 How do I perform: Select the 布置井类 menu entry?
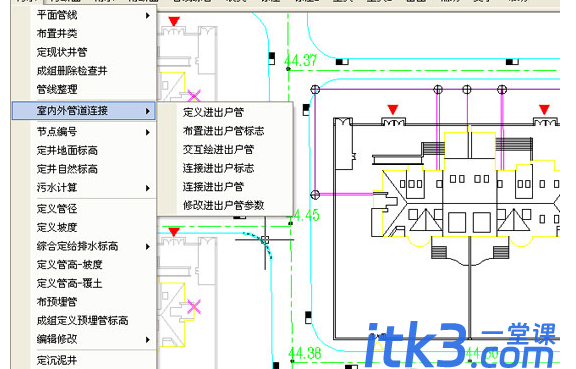tap(84, 34)
